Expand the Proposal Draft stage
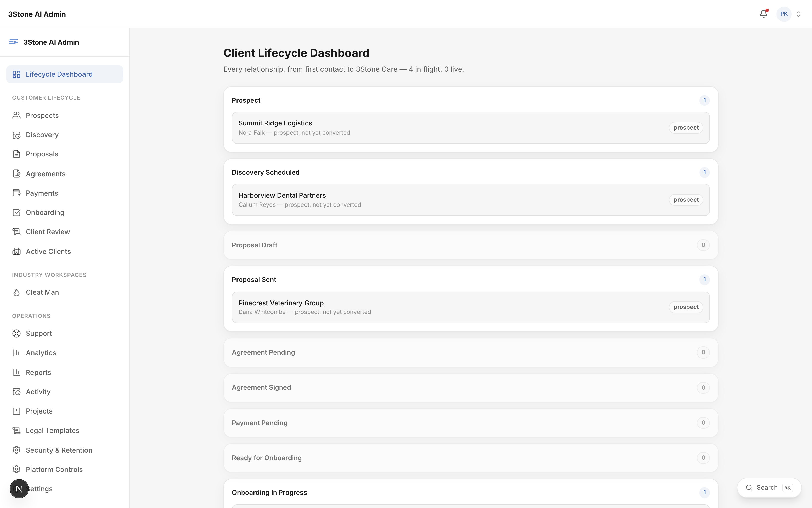This screenshot has width=812, height=508. click(470, 245)
